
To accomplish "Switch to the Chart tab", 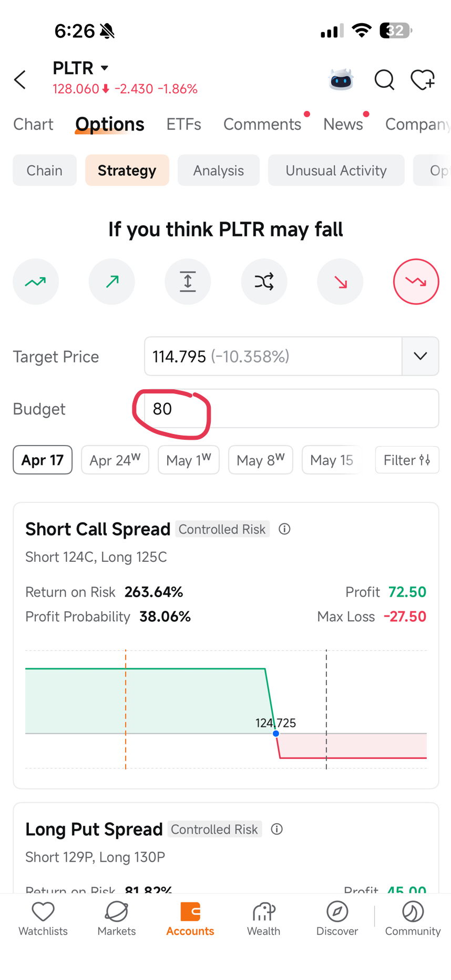I will point(33,124).
